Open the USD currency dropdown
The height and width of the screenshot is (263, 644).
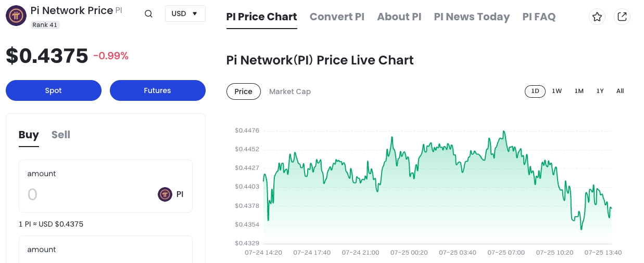point(185,14)
